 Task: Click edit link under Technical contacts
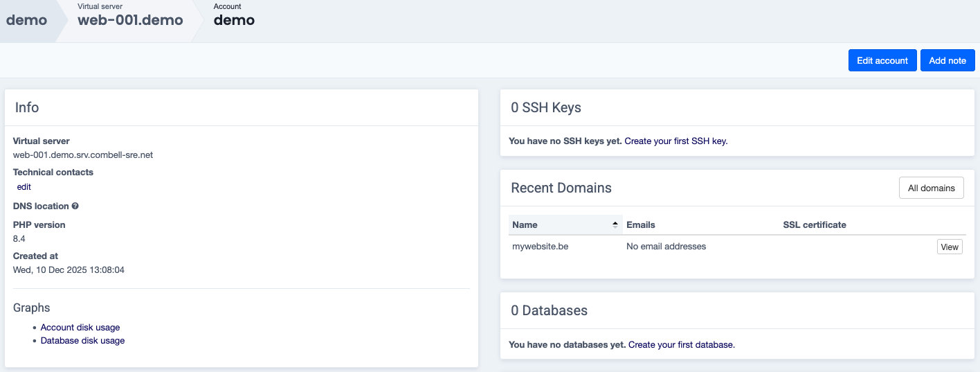tap(24, 187)
